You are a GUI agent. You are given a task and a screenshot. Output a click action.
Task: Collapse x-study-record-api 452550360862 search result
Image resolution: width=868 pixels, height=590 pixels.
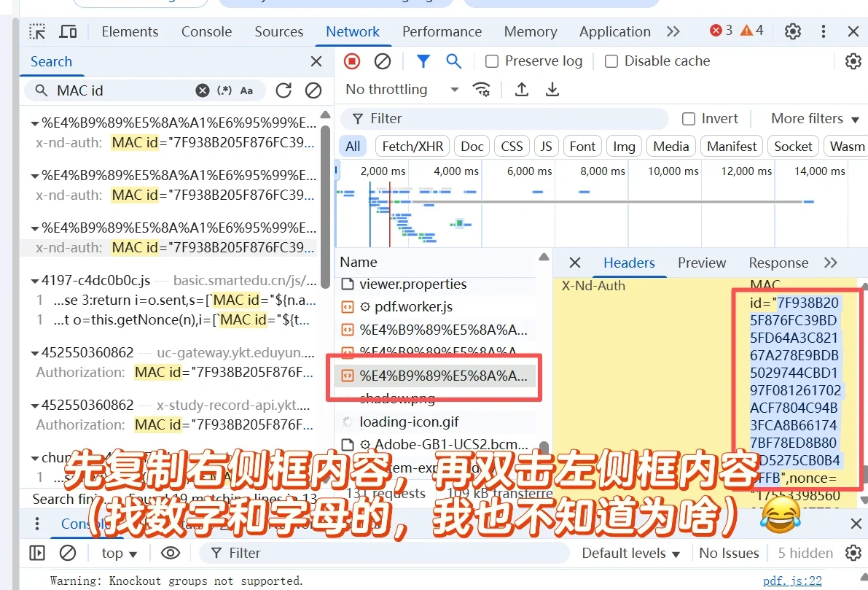(35, 405)
